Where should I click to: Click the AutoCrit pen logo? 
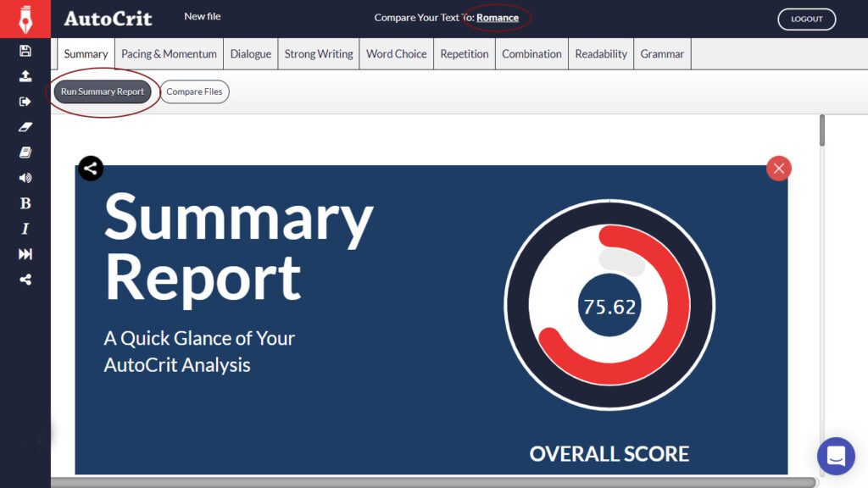25,19
